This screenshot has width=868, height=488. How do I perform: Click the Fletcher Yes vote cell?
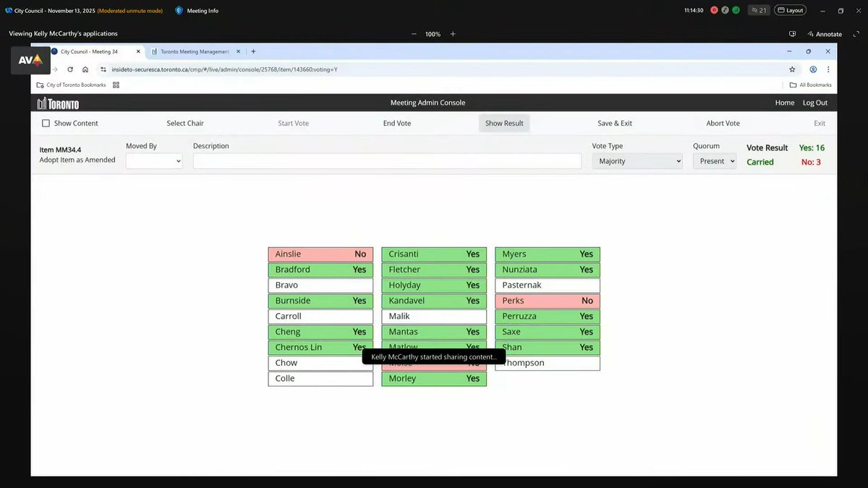(434, 270)
